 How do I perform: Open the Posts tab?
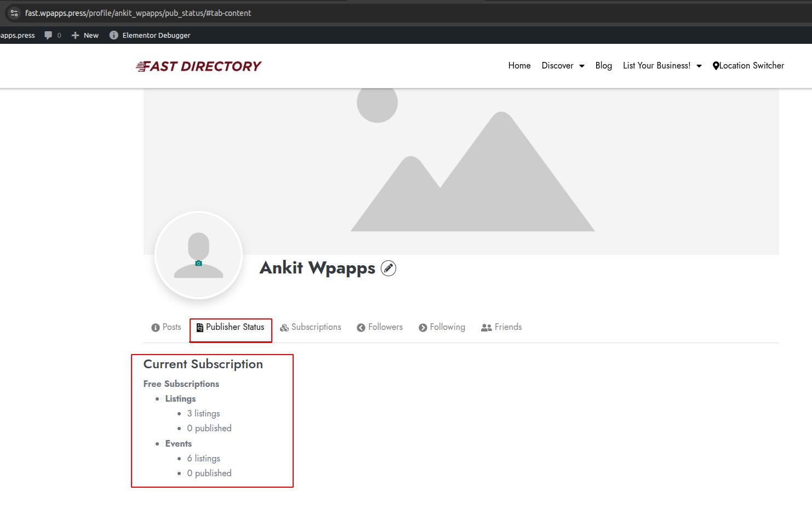click(x=166, y=327)
